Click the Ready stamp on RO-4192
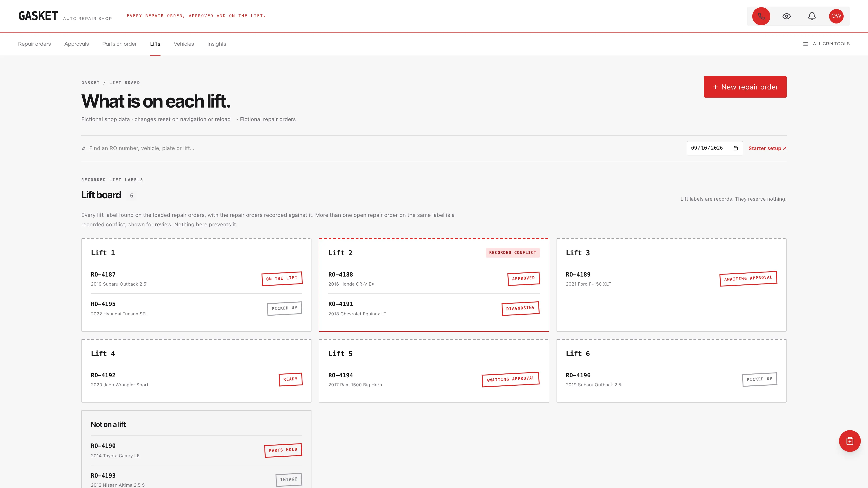868x488 pixels. pyautogui.click(x=290, y=379)
